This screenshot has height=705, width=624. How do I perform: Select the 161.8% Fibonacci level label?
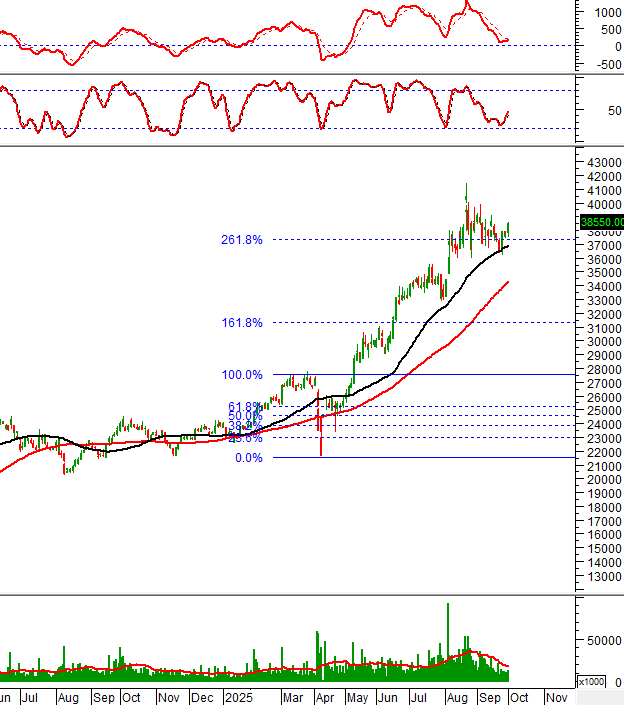[x=241, y=323]
